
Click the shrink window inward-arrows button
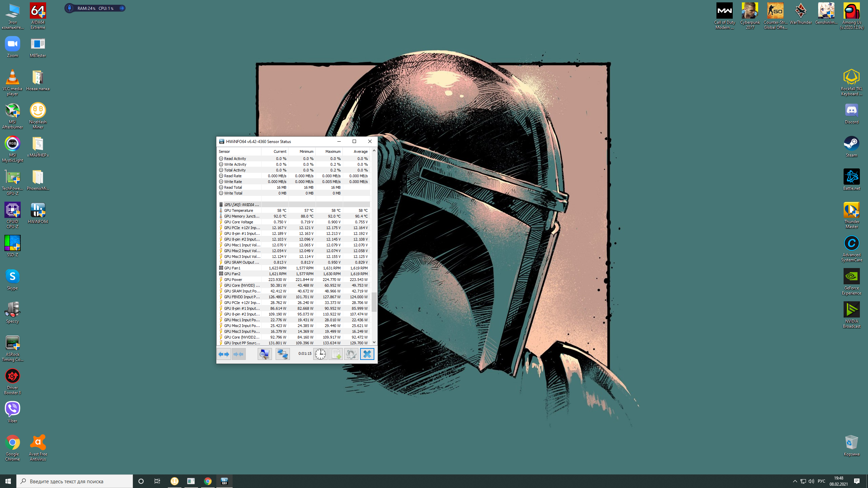coord(238,354)
